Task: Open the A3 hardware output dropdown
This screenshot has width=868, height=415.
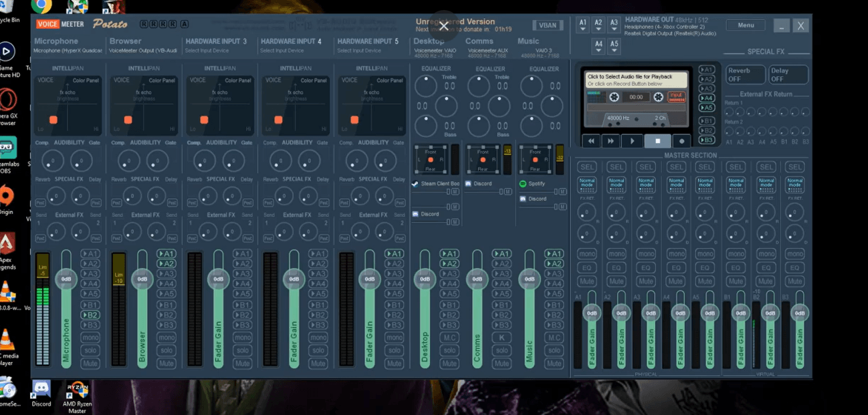Action: point(614,25)
